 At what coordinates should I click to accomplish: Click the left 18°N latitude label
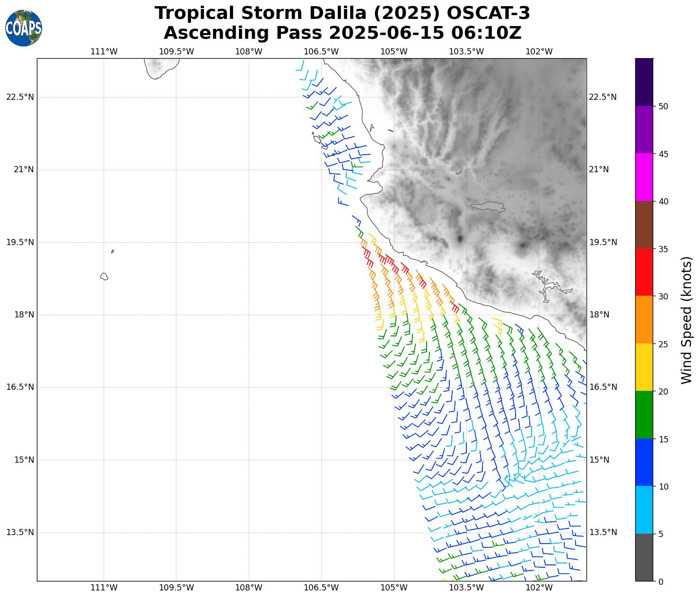20,315
